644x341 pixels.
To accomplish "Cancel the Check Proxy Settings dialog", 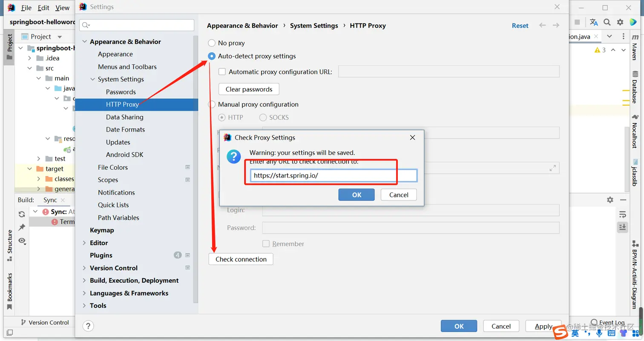I will coord(399,195).
